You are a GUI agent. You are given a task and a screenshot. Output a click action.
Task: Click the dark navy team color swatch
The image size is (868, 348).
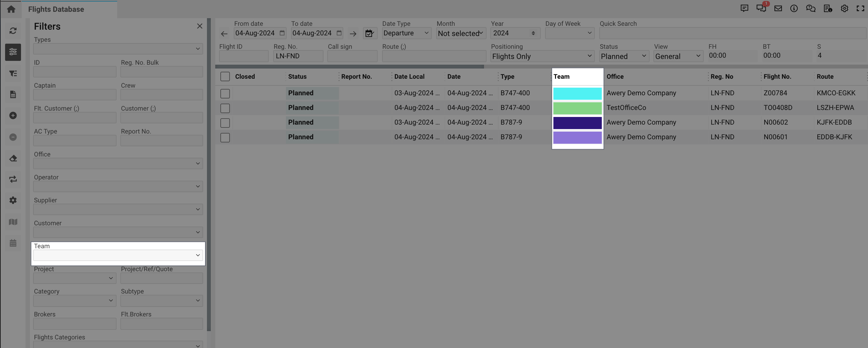[577, 123]
